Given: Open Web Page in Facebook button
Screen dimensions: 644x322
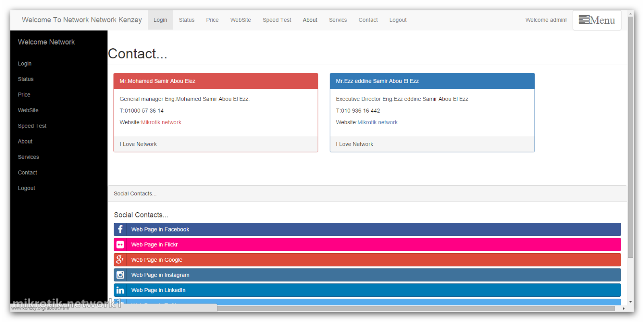Looking at the screenshot, I should pos(367,229).
